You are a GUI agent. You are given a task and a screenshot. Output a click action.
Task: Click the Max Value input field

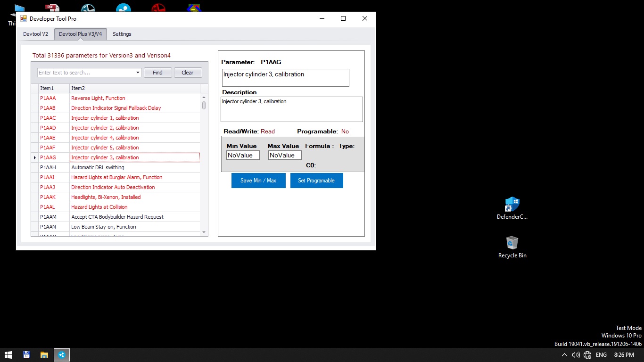[x=285, y=155]
